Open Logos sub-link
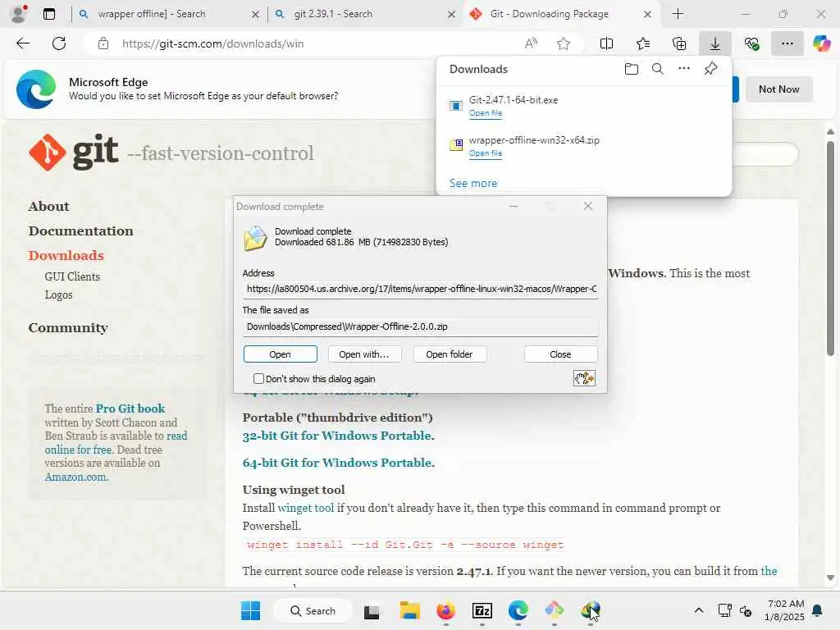This screenshot has width=840, height=630. [x=58, y=294]
